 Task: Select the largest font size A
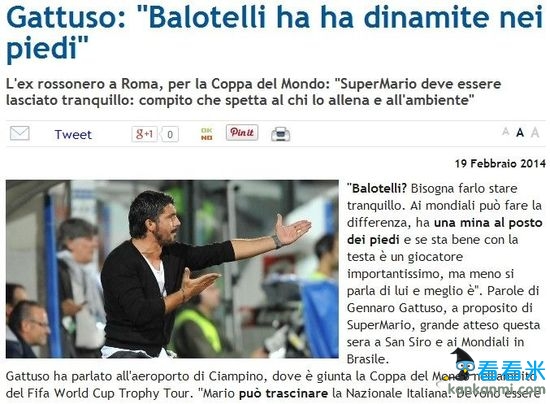coord(535,133)
